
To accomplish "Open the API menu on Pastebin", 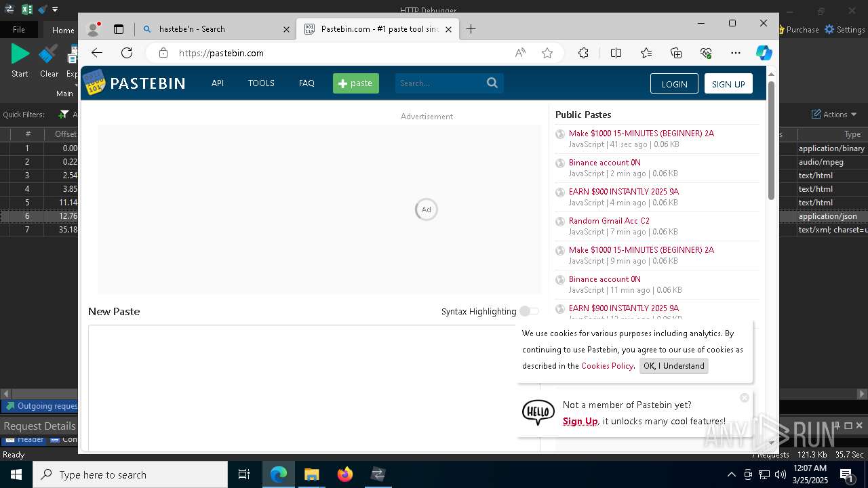I will tap(218, 83).
